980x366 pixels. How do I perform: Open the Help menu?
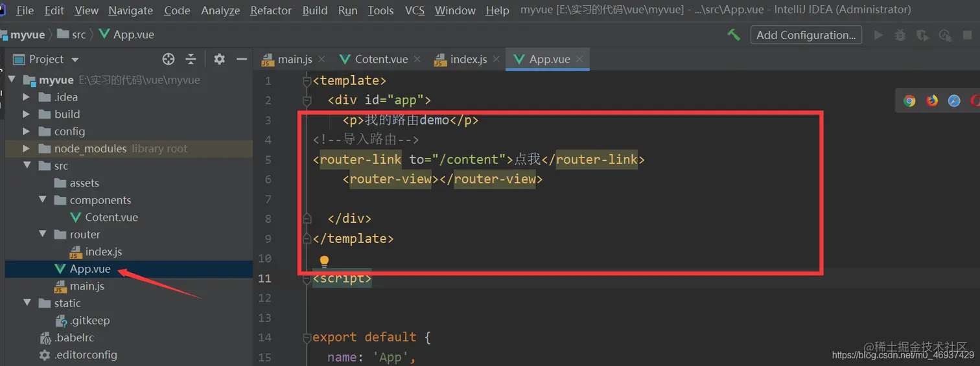point(497,10)
